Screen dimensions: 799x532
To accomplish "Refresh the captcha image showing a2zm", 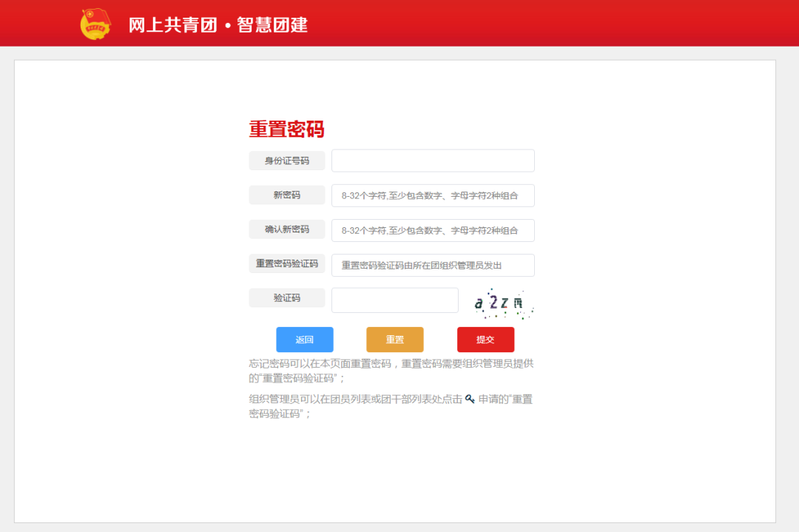I will coord(502,303).
